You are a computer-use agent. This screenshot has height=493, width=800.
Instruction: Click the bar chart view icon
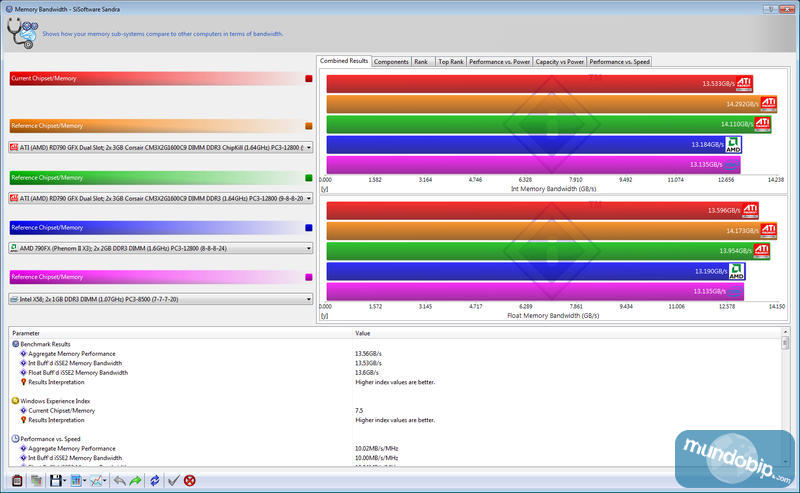(x=76, y=480)
